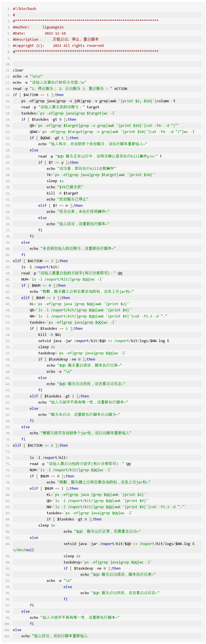This screenshot has width=206, height=644.
Task: Click 'if [ $taskdesp -ne 0 ];then' on line 91
Action: (x=92, y=568)
